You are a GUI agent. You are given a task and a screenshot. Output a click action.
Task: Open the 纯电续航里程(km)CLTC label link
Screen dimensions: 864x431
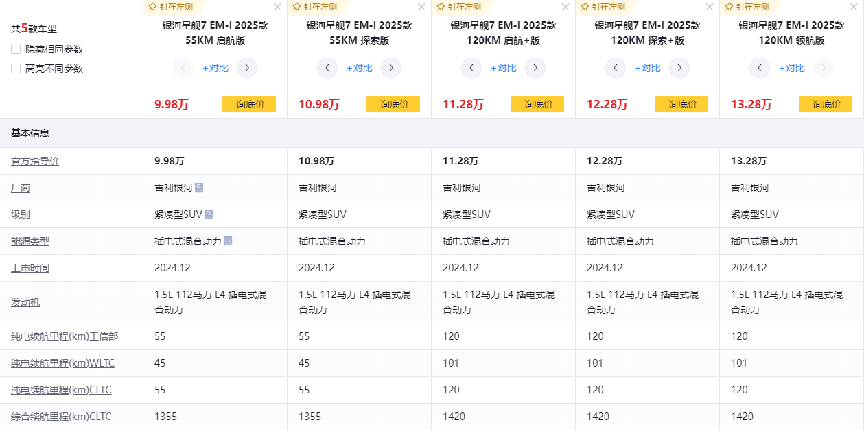62,390
